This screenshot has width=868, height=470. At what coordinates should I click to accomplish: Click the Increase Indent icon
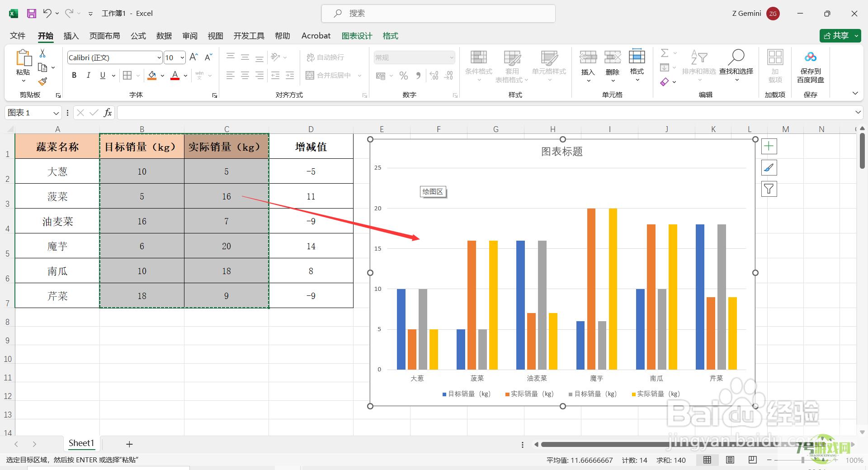tap(290, 76)
